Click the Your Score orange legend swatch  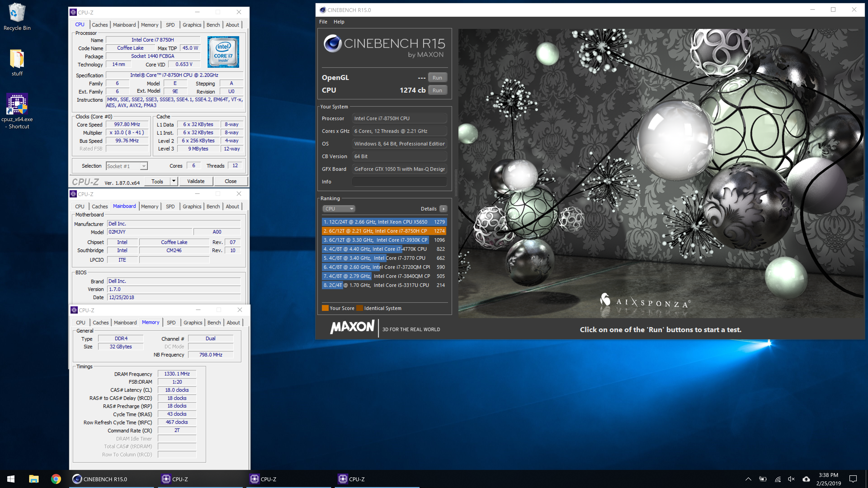click(x=325, y=308)
